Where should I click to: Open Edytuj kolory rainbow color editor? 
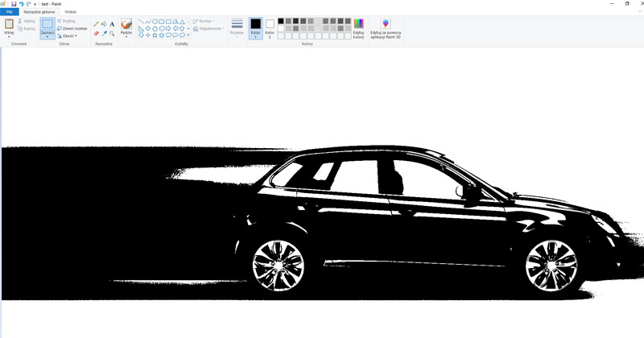coord(359,27)
